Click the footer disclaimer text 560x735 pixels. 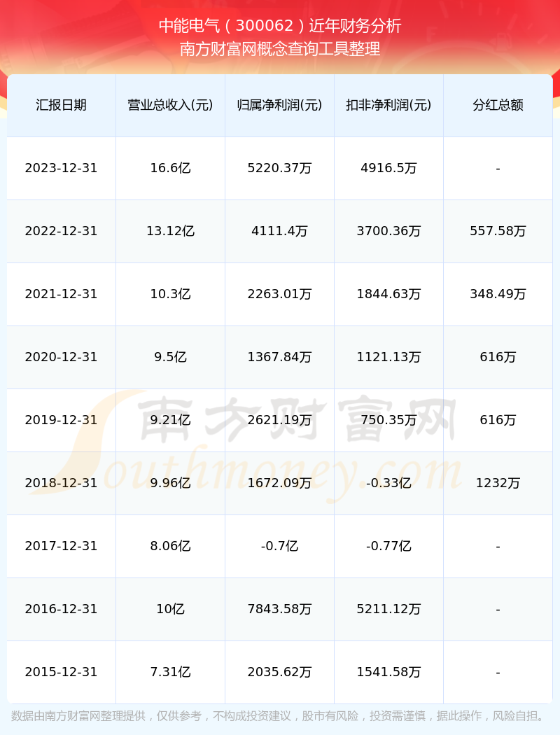pos(280,716)
